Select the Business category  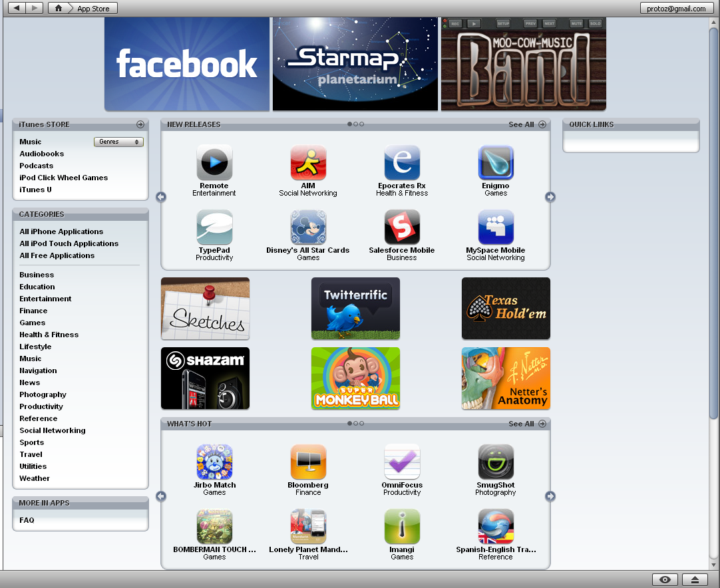pos(37,275)
